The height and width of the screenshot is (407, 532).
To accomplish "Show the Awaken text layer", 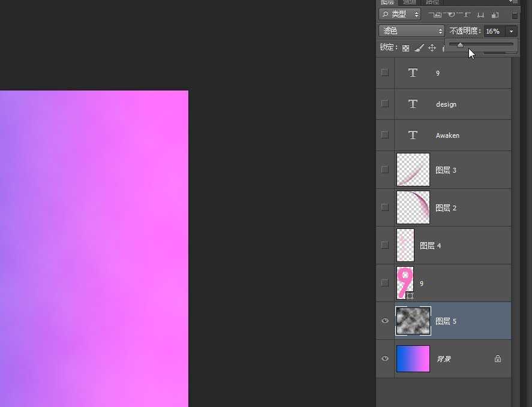I will pos(384,135).
